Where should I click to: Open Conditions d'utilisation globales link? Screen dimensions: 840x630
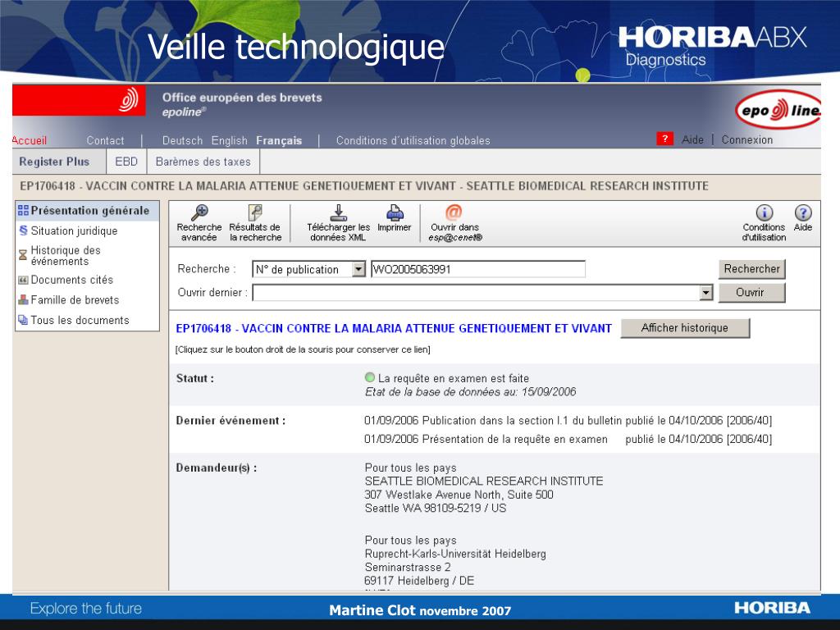[x=413, y=140]
